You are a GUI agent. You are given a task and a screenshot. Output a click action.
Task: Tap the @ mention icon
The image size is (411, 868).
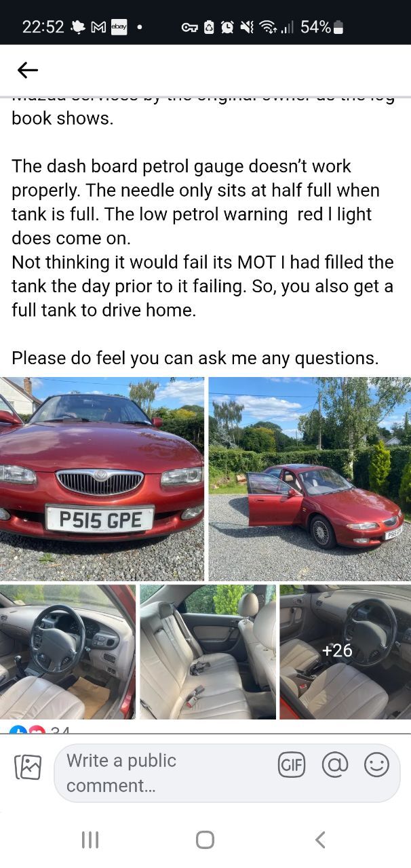pos(334,765)
